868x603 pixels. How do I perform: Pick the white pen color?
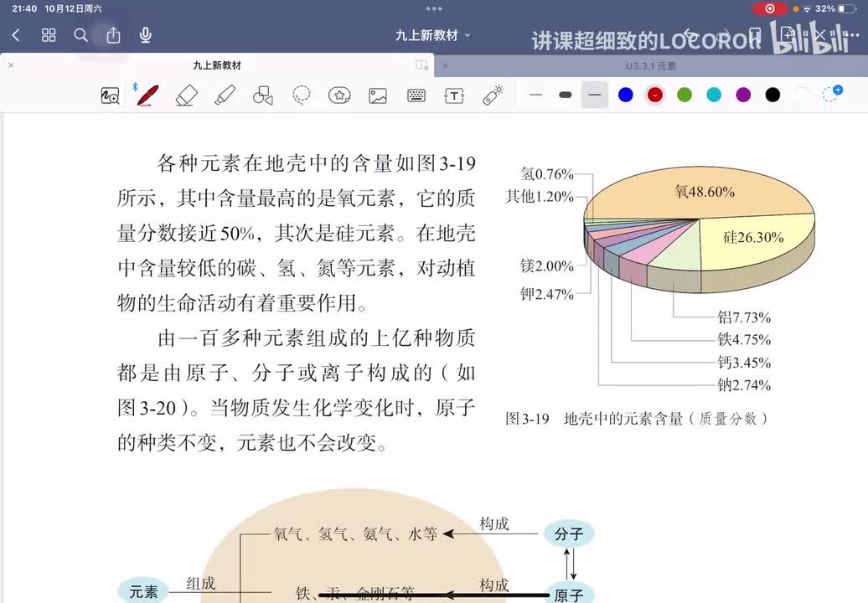(802, 95)
